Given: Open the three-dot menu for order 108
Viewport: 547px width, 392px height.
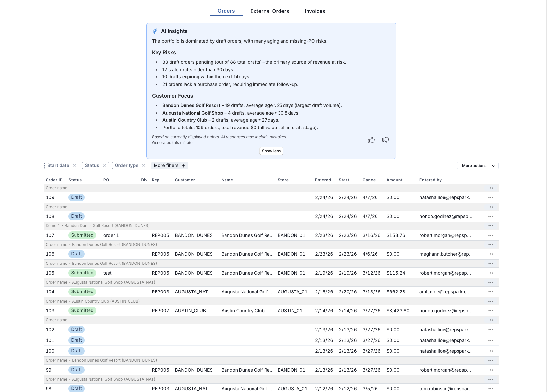Looking at the screenshot, I should [x=491, y=216].
